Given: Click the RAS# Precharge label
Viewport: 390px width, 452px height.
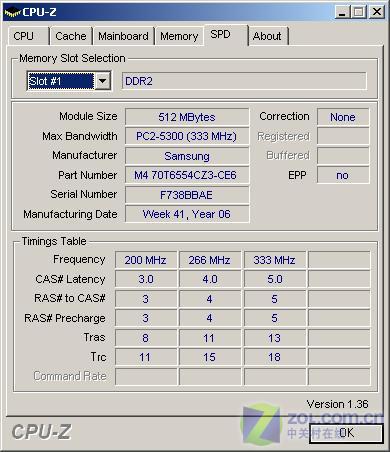Looking at the screenshot, I should click(65, 318).
